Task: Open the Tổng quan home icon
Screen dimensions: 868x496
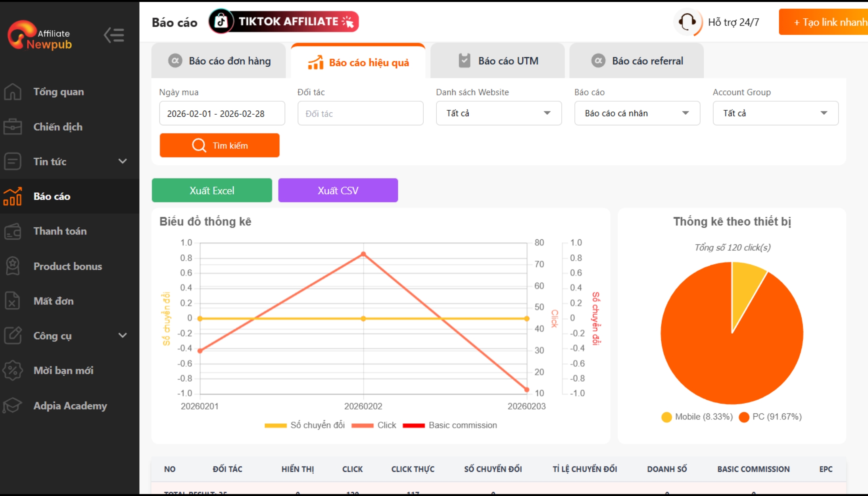Action: pos(13,92)
